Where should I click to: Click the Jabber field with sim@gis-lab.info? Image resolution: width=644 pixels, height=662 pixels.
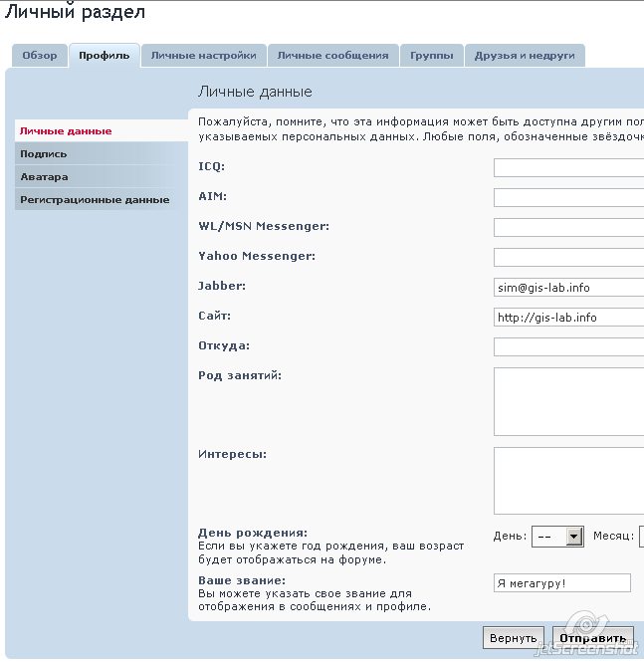(x=569, y=287)
